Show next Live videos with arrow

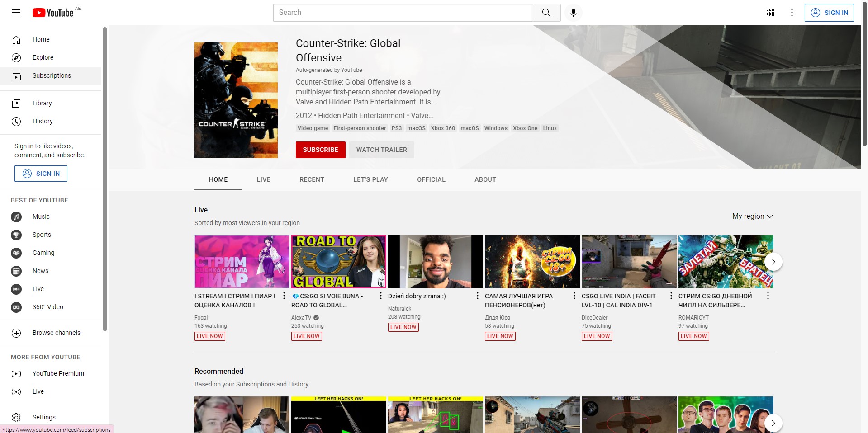(x=773, y=262)
